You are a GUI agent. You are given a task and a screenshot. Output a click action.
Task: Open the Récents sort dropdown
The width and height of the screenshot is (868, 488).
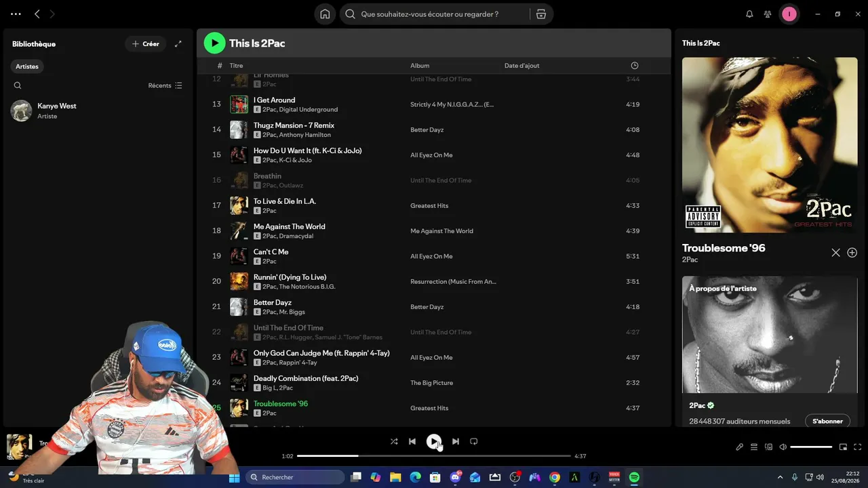[165, 85]
